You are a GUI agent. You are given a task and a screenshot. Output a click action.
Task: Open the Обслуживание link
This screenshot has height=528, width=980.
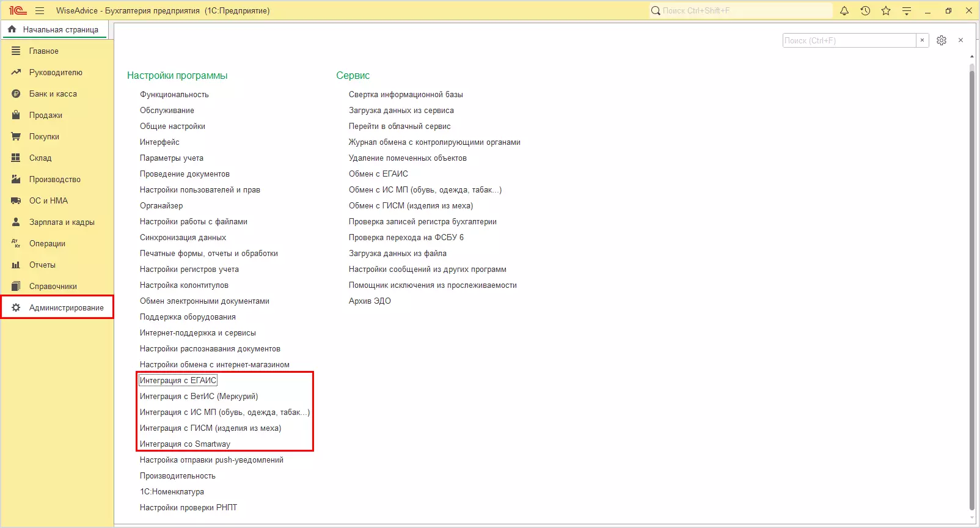tap(167, 111)
